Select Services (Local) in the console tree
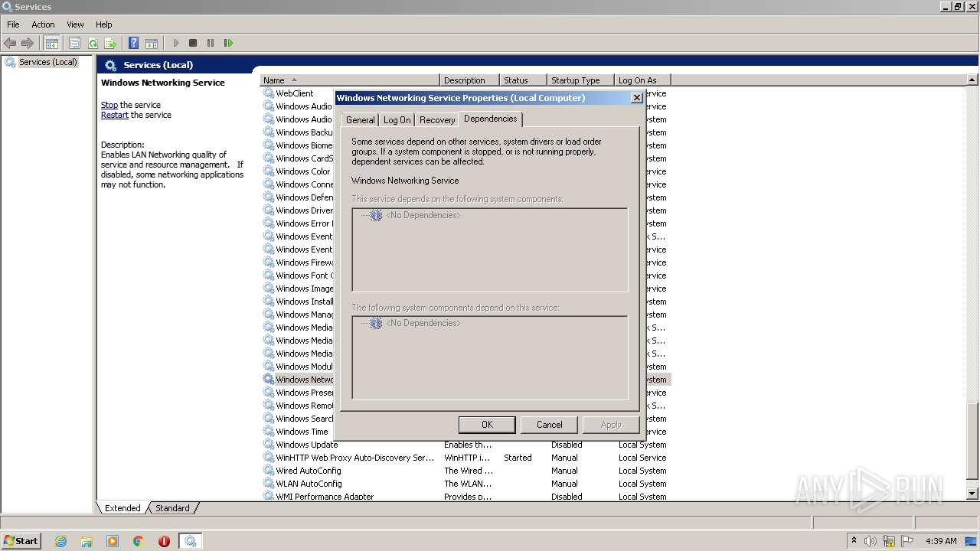The height and width of the screenshot is (551, 980). pyautogui.click(x=47, y=62)
